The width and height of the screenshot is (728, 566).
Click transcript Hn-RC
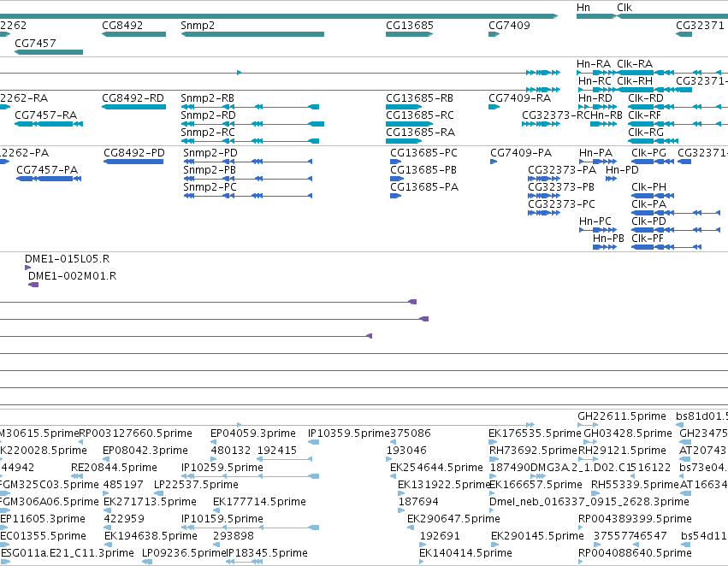[595, 81]
